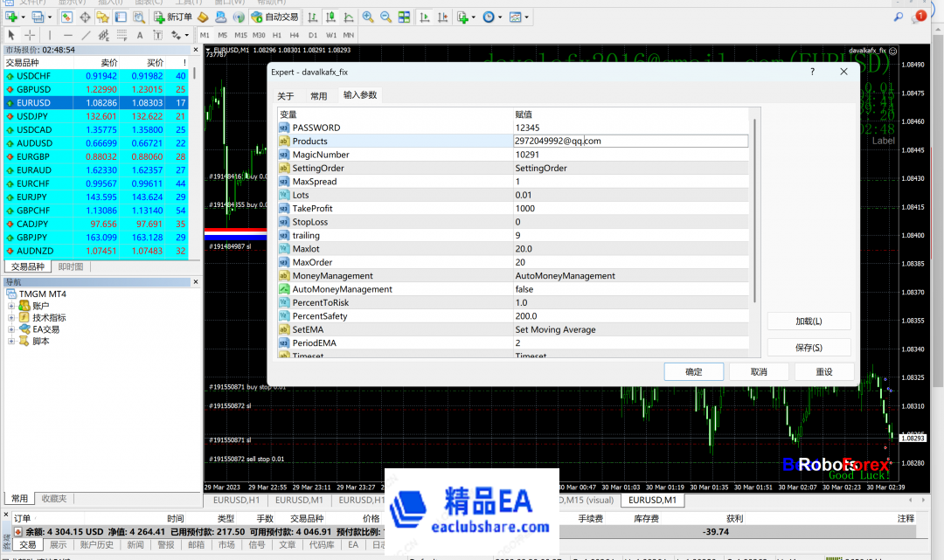The image size is (944, 560).
Task: Open the new chart dropdown arrow
Action: [x=25, y=17]
